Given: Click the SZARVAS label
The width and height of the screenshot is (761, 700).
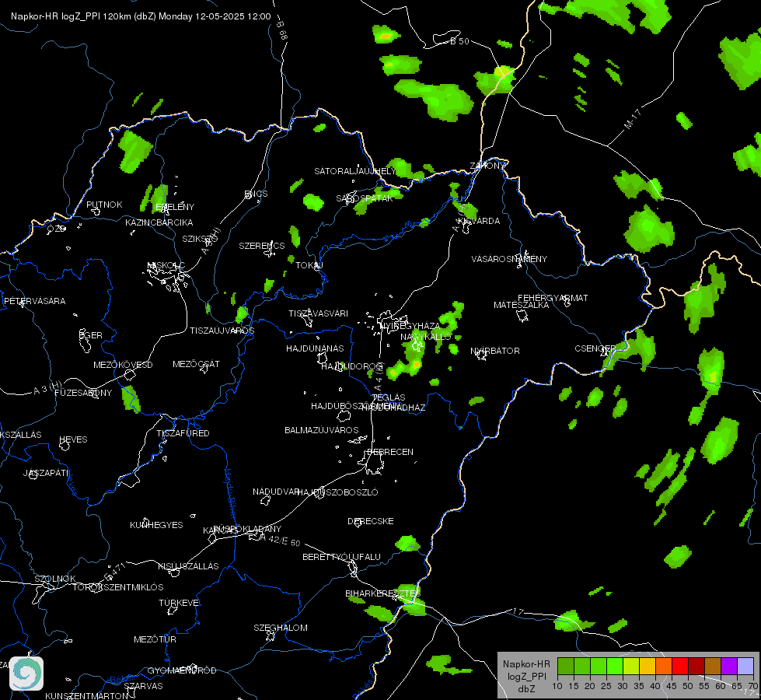Looking at the screenshot, I should (x=143, y=686).
